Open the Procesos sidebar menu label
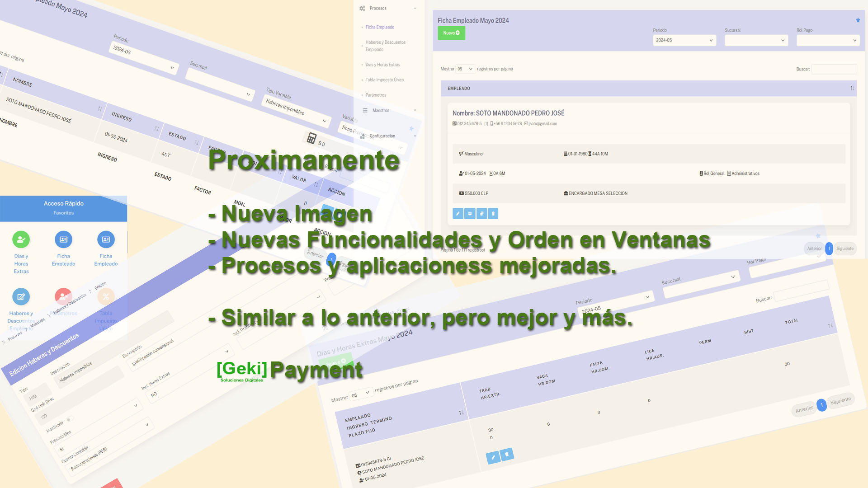This screenshot has width=868, height=488. [x=378, y=9]
